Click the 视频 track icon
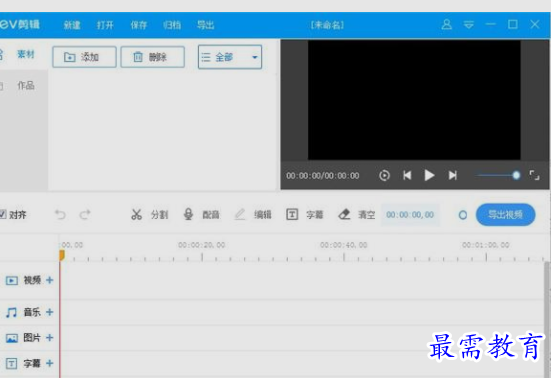Screen dimensions: 551x378 coord(12,280)
